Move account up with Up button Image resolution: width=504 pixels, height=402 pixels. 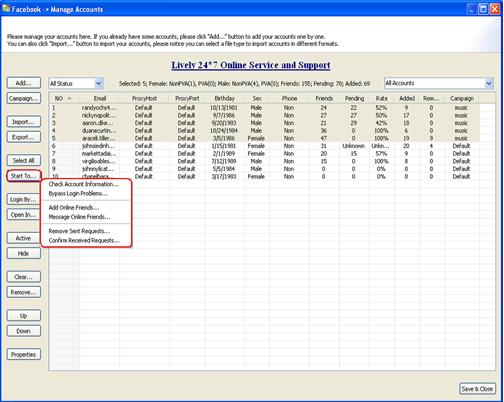pos(24,315)
